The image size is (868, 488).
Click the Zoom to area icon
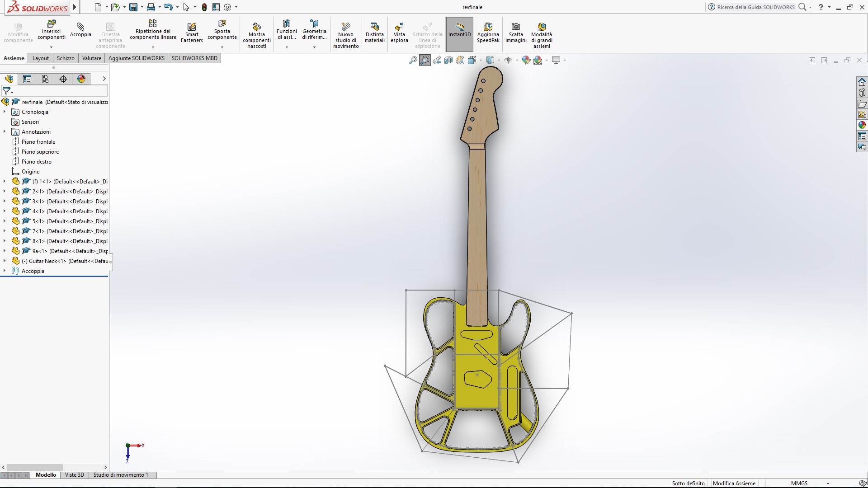(x=425, y=60)
